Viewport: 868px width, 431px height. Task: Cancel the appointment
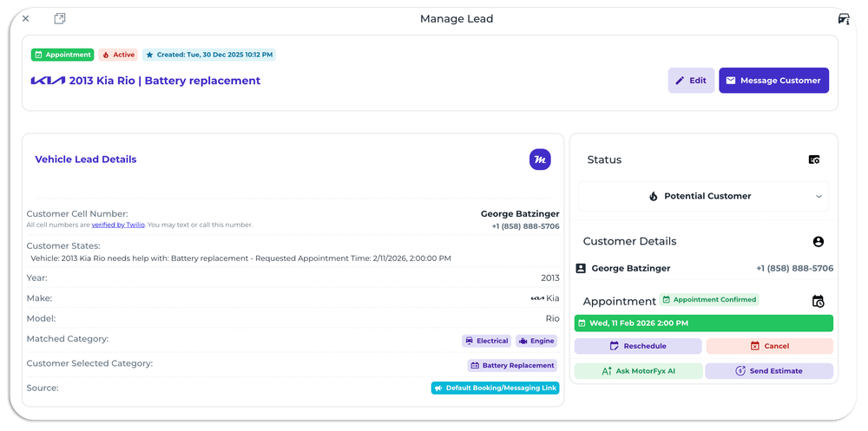tap(769, 346)
